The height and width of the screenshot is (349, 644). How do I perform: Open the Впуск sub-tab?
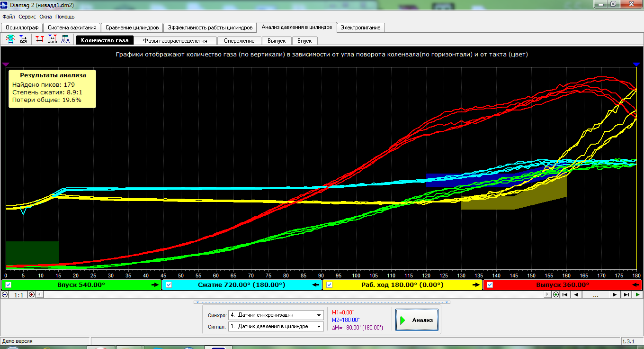(x=304, y=41)
